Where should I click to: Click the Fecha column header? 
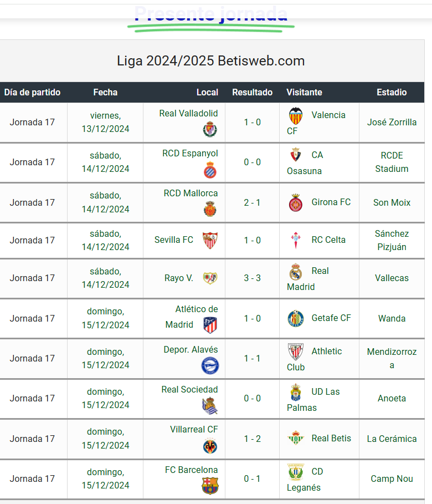(x=105, y=93)
